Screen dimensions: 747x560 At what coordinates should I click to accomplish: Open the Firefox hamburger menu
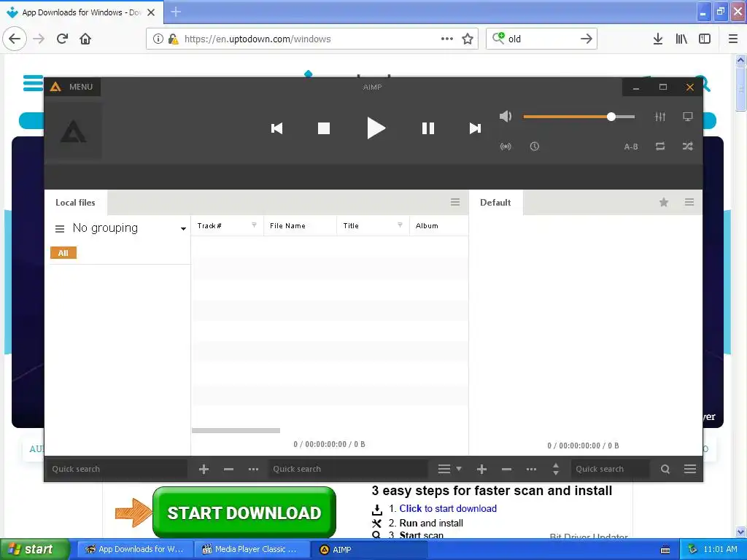point(733,39)
